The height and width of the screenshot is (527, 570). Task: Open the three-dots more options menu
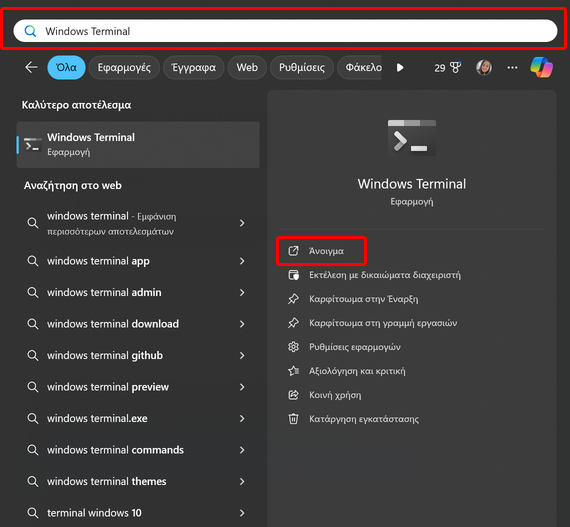[512, 68]
